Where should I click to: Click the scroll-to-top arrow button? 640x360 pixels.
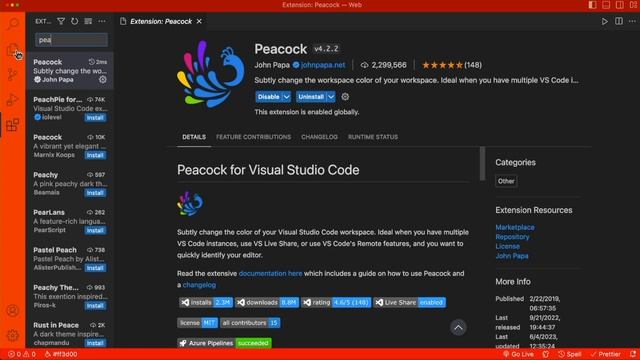click(x=458, y=327)
